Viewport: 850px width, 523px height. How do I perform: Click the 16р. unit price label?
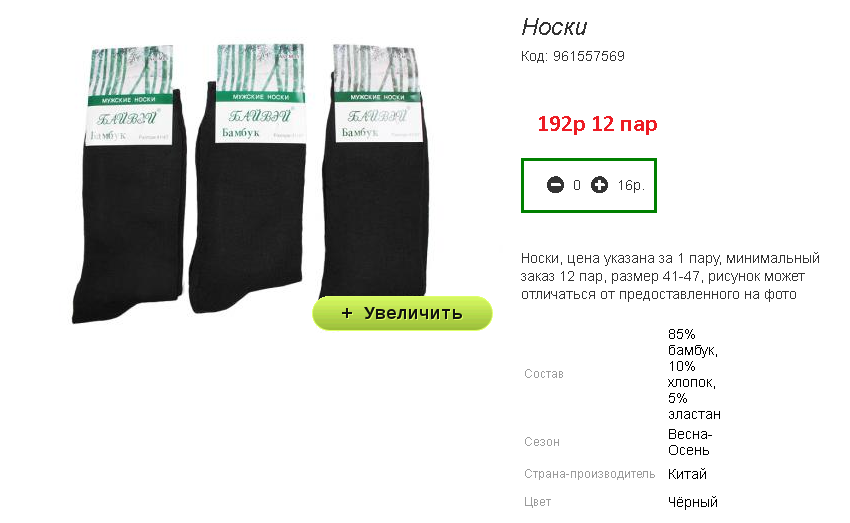(x=631, y=185)
